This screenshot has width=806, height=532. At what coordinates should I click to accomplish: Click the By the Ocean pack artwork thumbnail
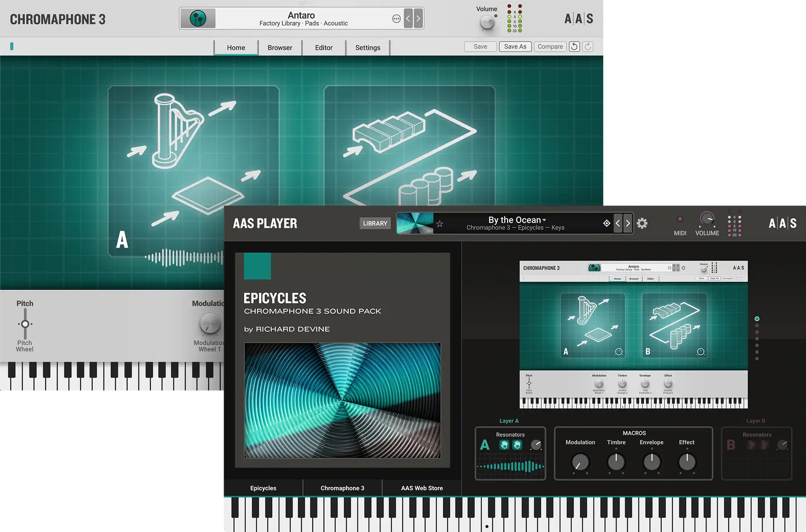click(x=415, y=223)
